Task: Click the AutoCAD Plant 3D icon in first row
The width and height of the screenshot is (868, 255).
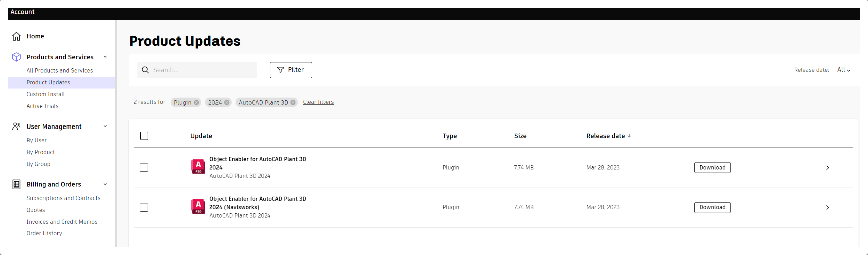Action: click(x=198, y=166)
